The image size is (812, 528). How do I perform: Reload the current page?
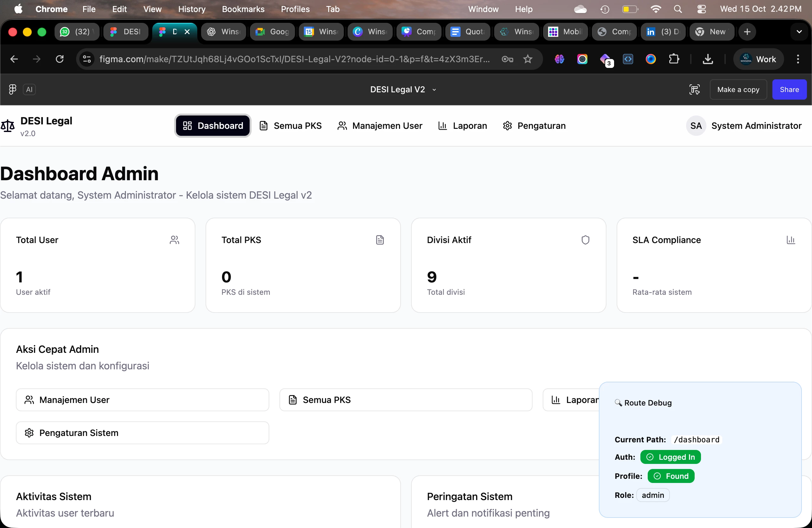[59, 59]
